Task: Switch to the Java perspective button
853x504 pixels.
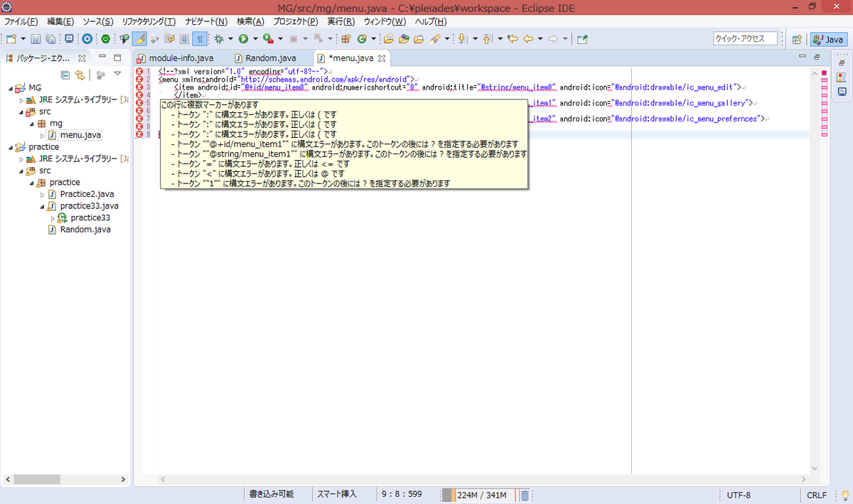Action: [x=827, y=40]
